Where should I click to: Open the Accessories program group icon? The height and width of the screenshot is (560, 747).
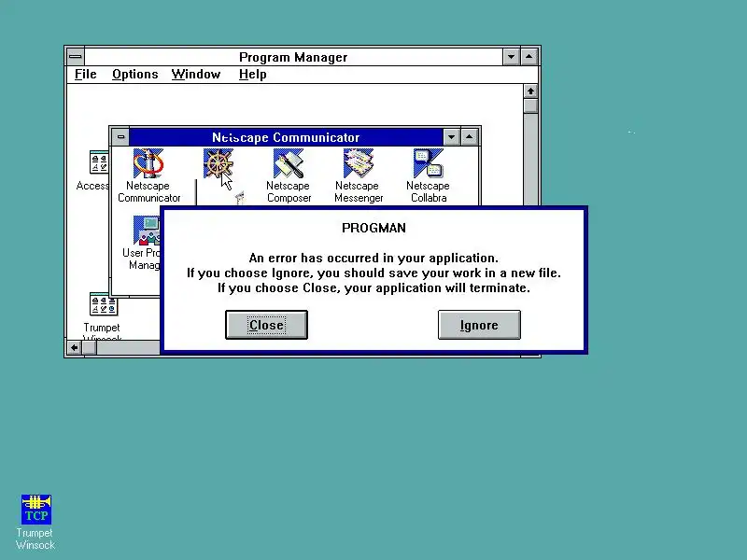click(x=99, y=162)
